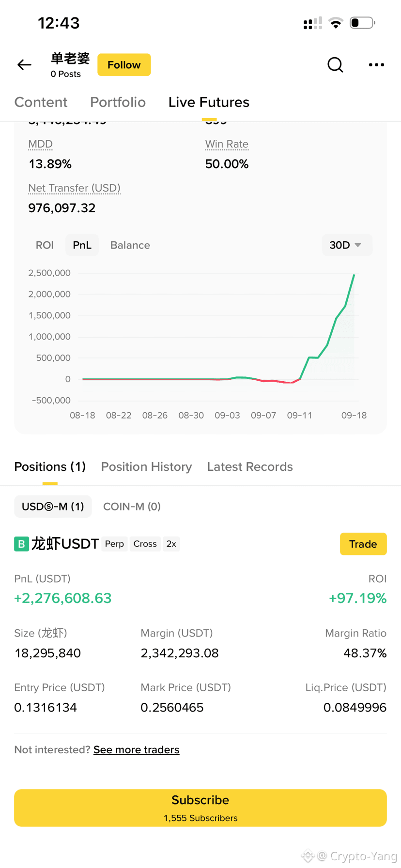The width and height of the screenshot is (401, 868).
Task: Tap the back arrow icon
Action: tap(24, 64)
